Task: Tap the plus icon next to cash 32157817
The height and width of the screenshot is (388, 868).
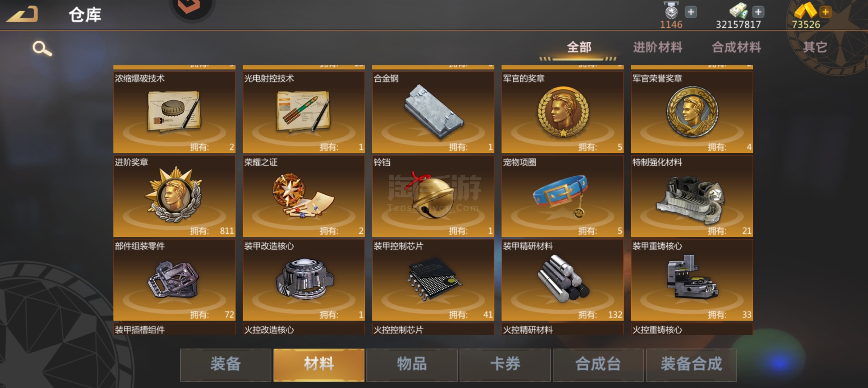Action: [758, 12]
